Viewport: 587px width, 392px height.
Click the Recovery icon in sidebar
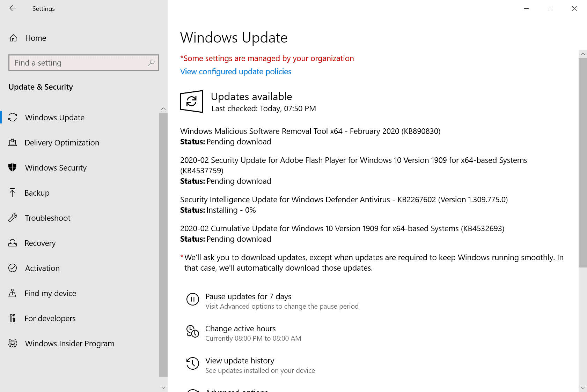(13, 243)
